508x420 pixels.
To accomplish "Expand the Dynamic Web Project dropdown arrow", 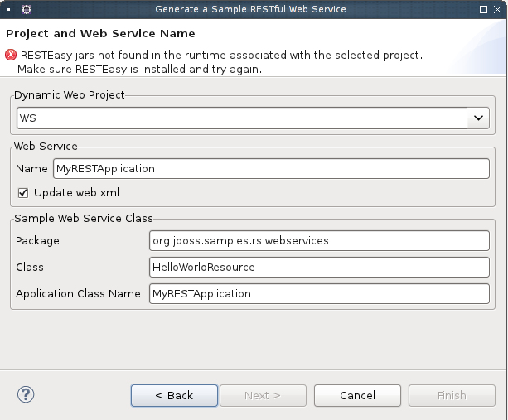I will tap(479, 118).
